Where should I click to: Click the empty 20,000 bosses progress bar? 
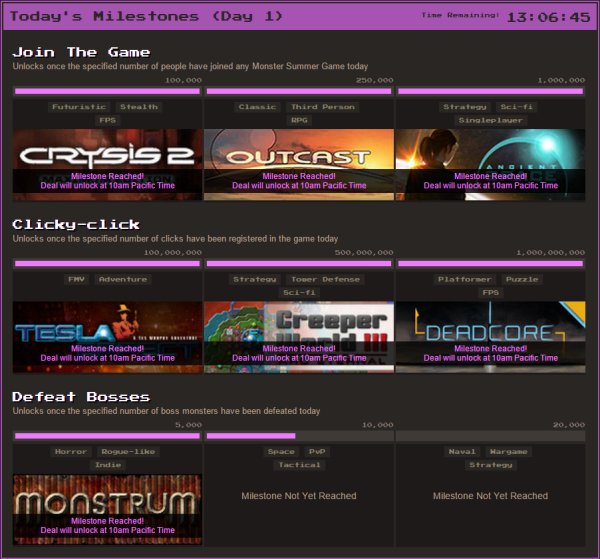491,436
